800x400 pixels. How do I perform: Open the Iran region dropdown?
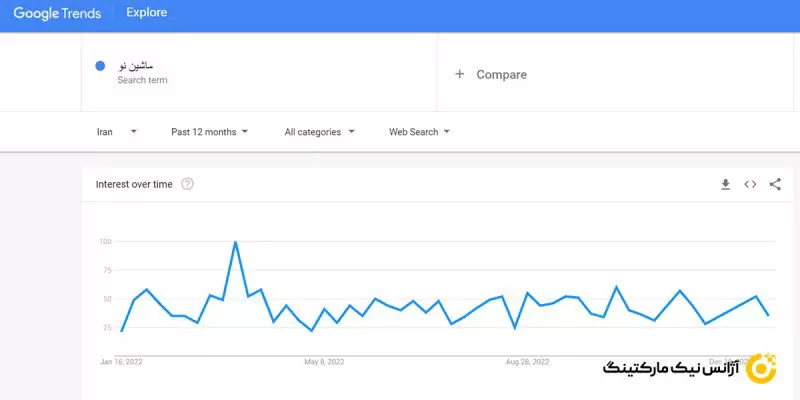[116, 131]
